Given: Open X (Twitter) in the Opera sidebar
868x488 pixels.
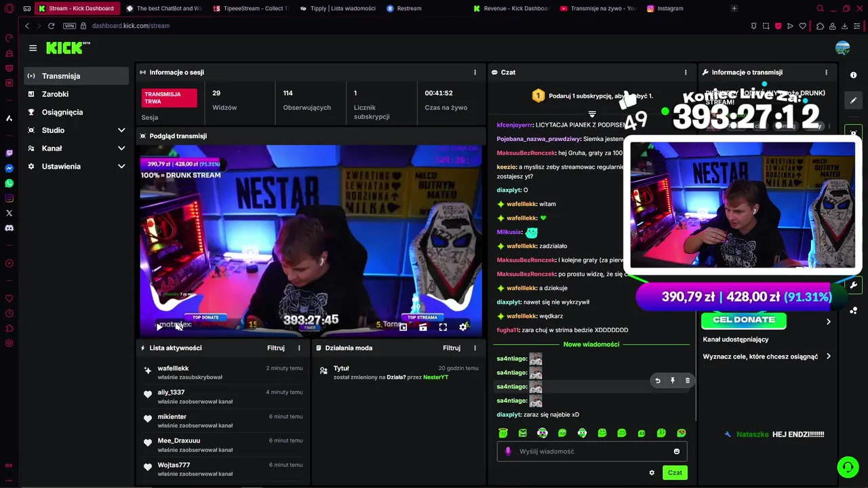Looking at the screenshot, I should 9,213.
